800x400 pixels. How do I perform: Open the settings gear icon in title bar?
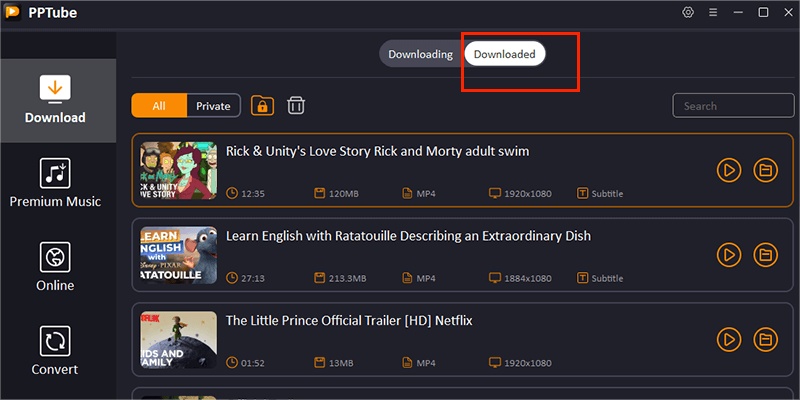(x=688, y=12)
